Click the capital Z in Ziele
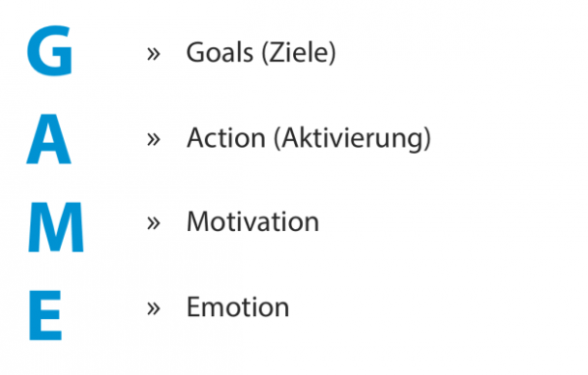The image size is (588, 375). (x=278, y=52)
